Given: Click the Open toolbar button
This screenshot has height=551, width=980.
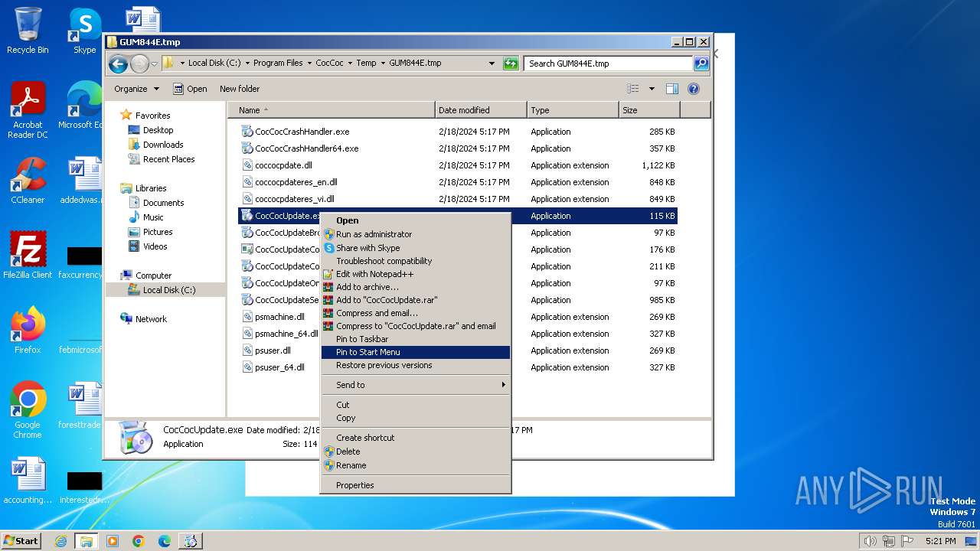Looking at the screenshot, I should point(190,89).
